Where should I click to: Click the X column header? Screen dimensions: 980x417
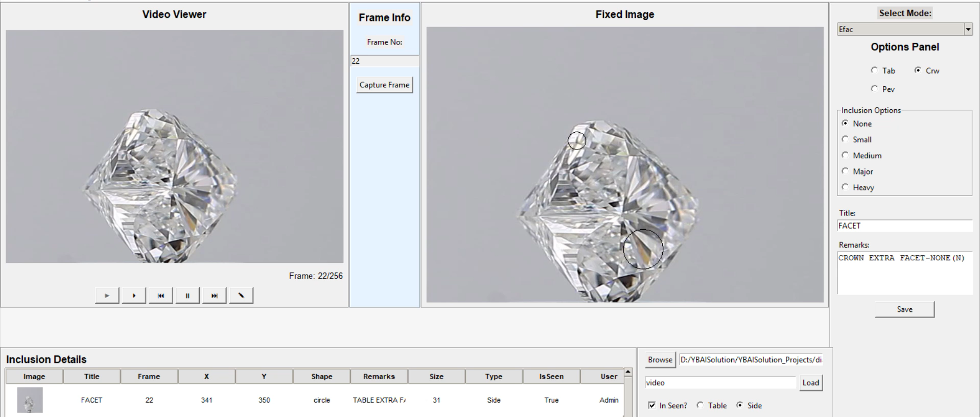[x=206, y=377]
